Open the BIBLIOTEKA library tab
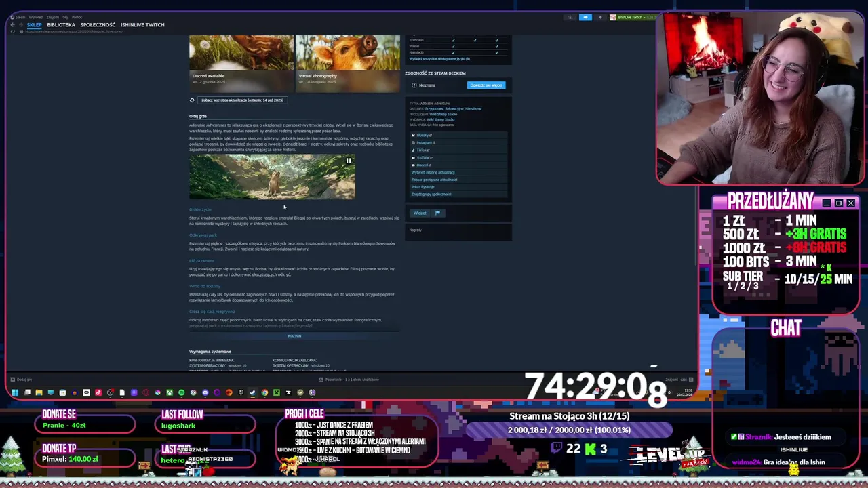Viewport: 868px width, 488px height. (61, 25)
